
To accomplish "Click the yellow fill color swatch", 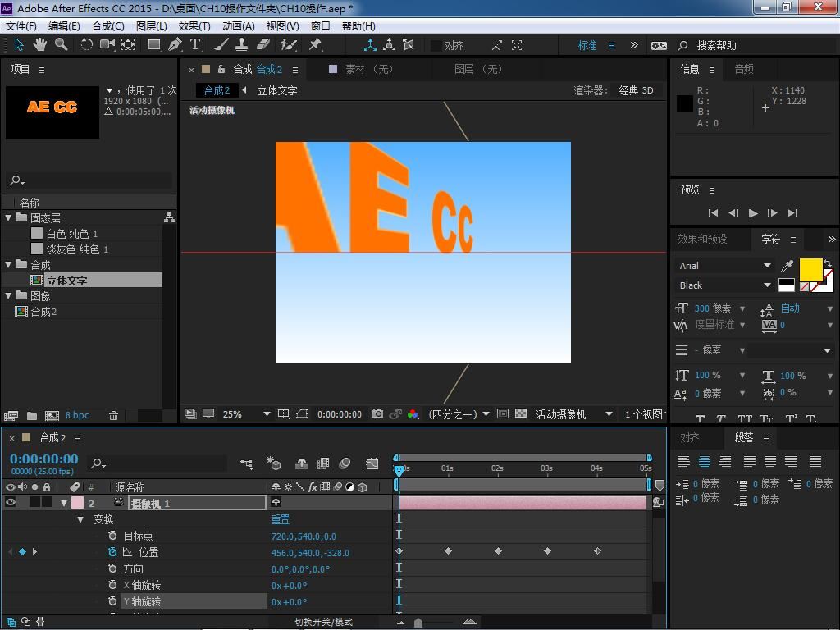I will 810,269.
